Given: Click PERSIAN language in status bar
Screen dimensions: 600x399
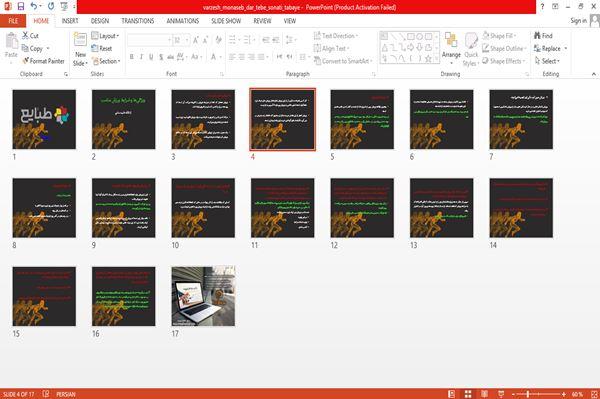Looking at the screenshot, I should (66, 394).
